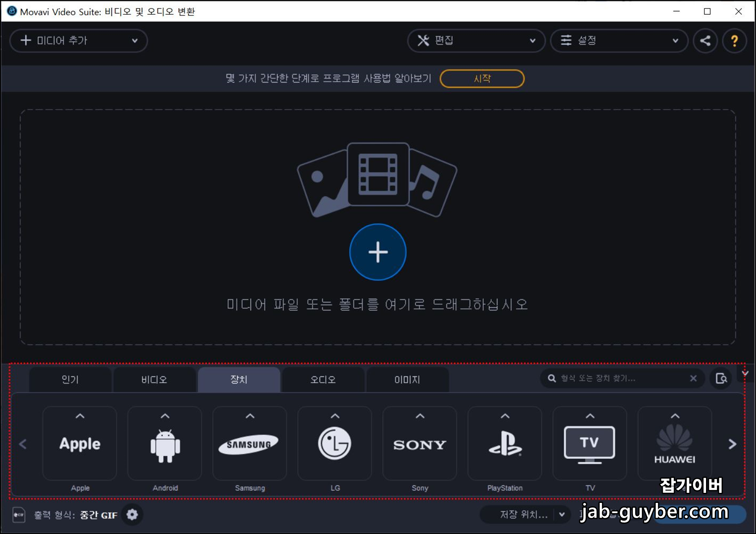Switch to the 비디오 tab
Viewport: 756px width, 534px height.
pyautogui.click(x=154, y=380)
